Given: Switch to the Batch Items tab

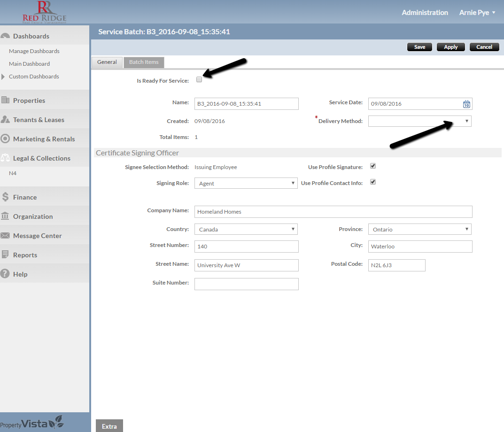Looking at the screenshot, I should pos(144,62).
